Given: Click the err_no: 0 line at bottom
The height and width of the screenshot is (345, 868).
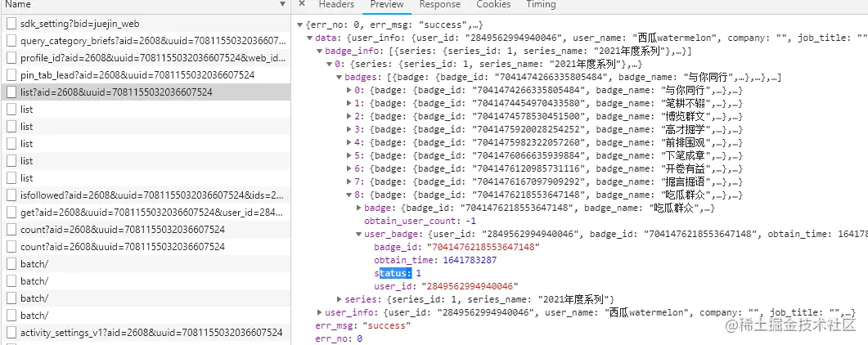Looking at the screenshot, I should pyautogui.click(x=339, y=338).
